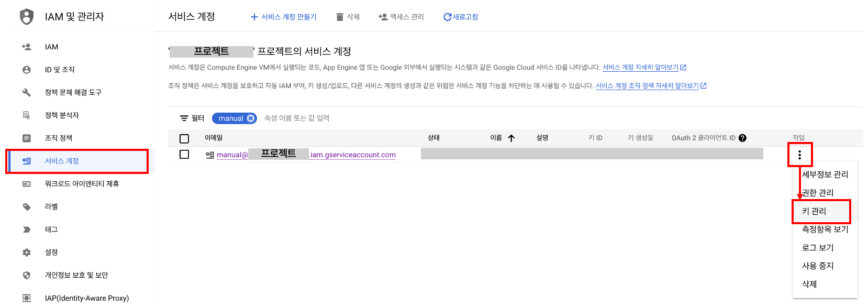Screen dimensions: 868x307
Task: Toggle the select-all header checkbox
Action: click(x=184, y=139)
